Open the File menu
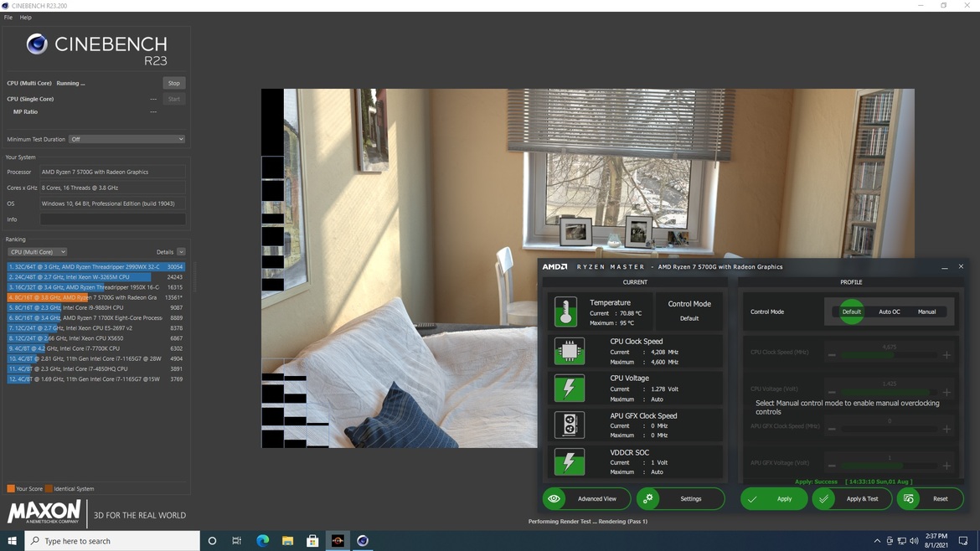Screen dimensions: 980x551 pyautogui.click(x=8, y=18)
